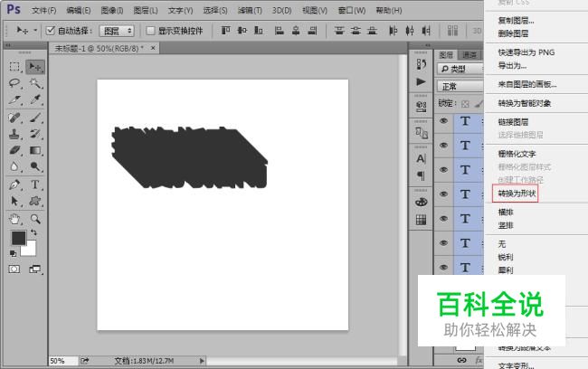Switch to the 通道 panel tab

tap(469, 55)
